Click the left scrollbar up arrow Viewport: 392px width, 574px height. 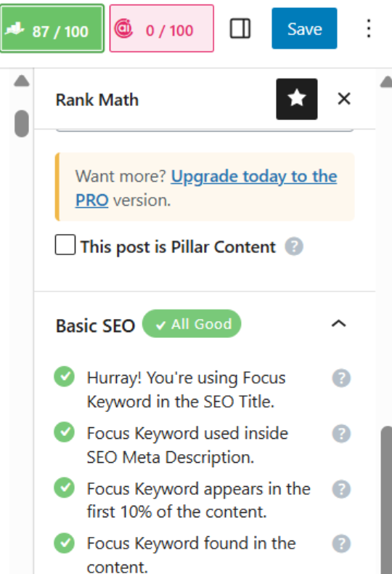point(22,81)
